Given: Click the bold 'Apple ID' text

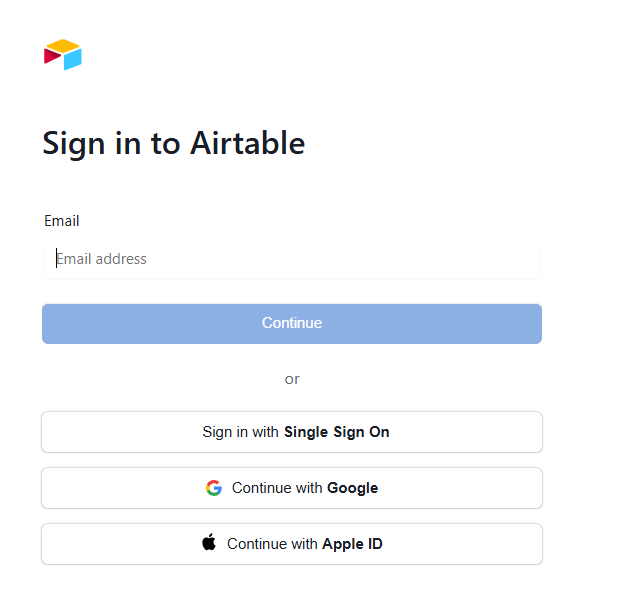Looking at the screenshot, I should click(x=352, y=544).
